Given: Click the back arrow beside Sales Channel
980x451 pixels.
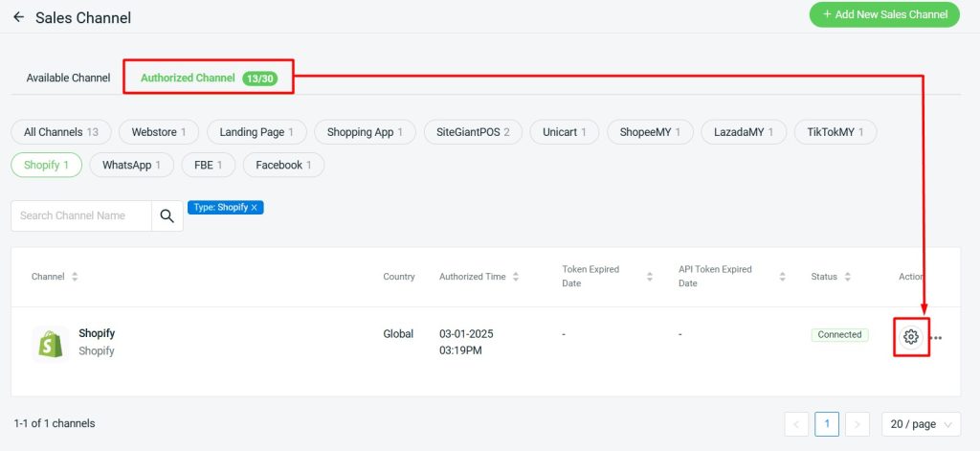Looking at the screenshot, I should coord(18,17).
